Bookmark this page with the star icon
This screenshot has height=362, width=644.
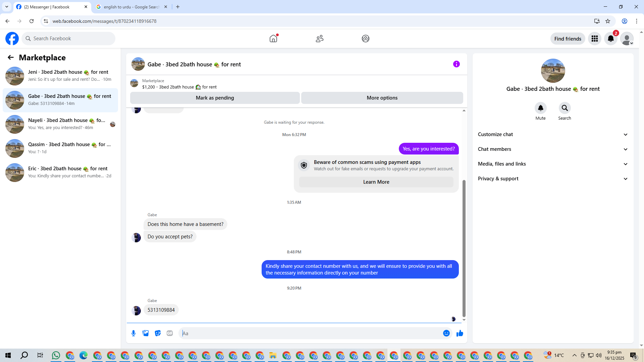[x=608, y=21]
